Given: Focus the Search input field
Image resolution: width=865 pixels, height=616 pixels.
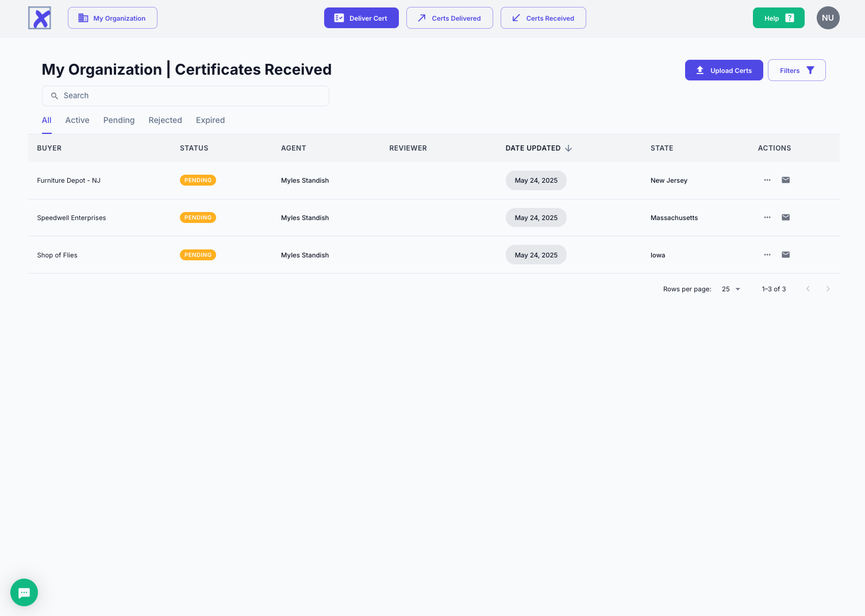Looking at the screenshot, I should [x=186, y=96].
